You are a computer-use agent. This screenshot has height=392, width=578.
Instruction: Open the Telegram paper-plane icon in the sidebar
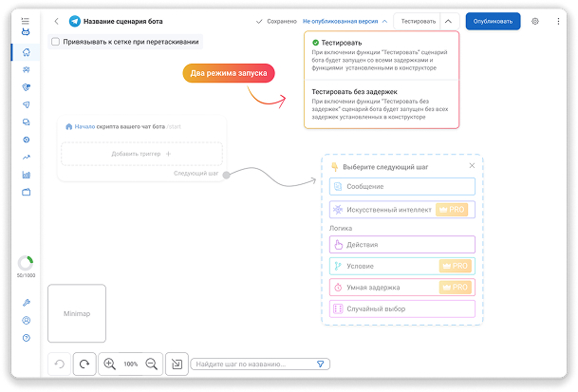point(26,104)
